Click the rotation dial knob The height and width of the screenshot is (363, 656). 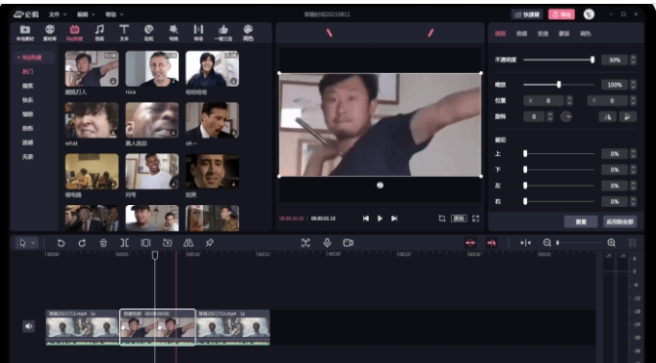566,117
